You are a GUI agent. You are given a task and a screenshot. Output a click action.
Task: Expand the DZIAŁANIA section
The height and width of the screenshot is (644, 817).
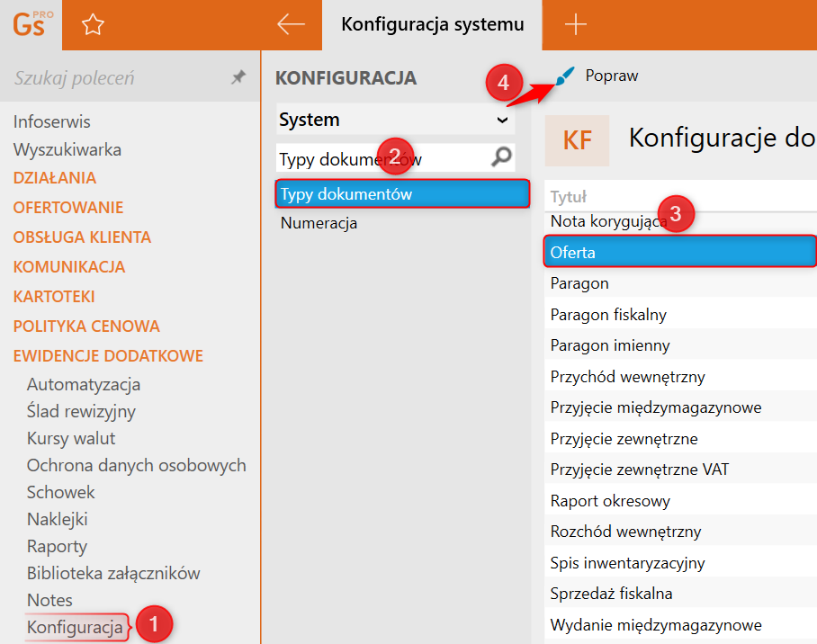click(x=55, y=178)
